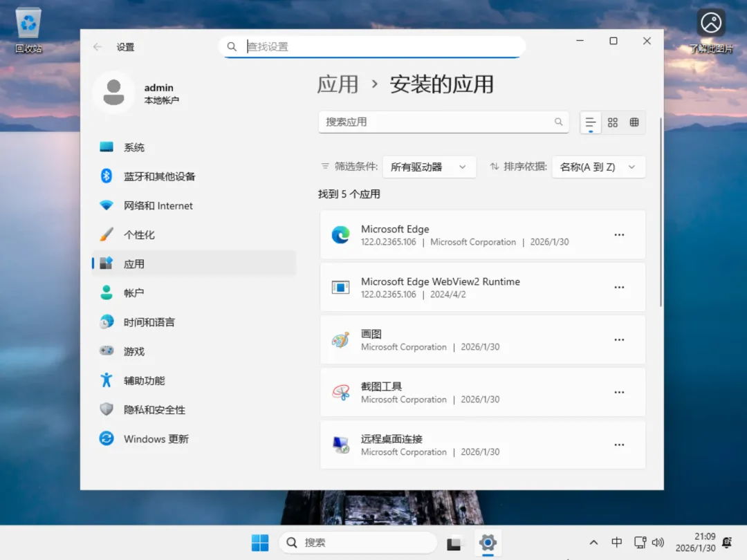
Task: Open the volume speaker tray icon
Action: [x=658, y=543]
